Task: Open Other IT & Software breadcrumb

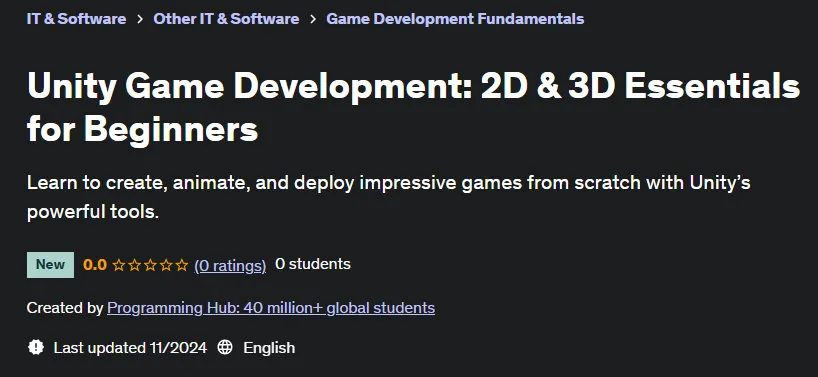Action: point(226,19)
